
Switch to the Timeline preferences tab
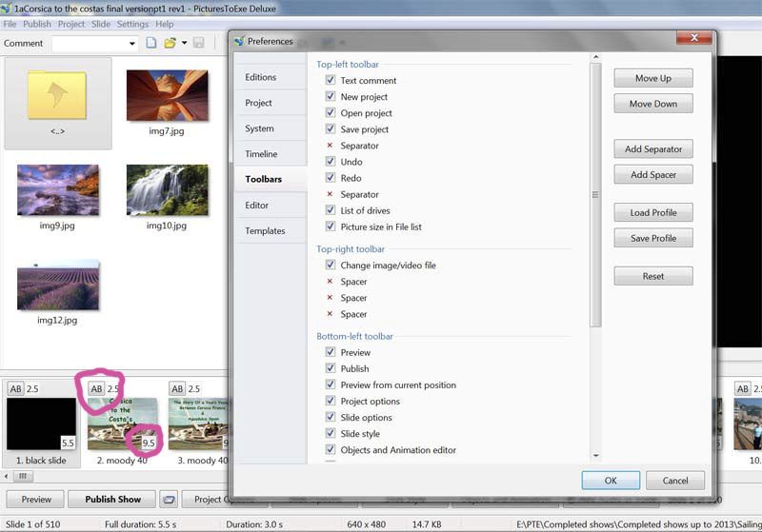[x=261, y=154]
